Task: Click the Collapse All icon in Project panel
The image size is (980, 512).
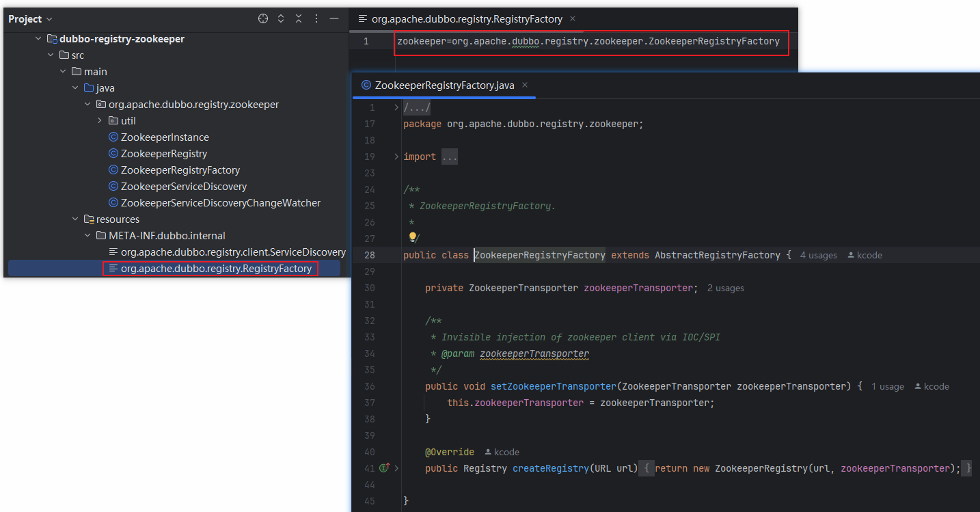Action: pyautogui.click(x=299, y=19)
